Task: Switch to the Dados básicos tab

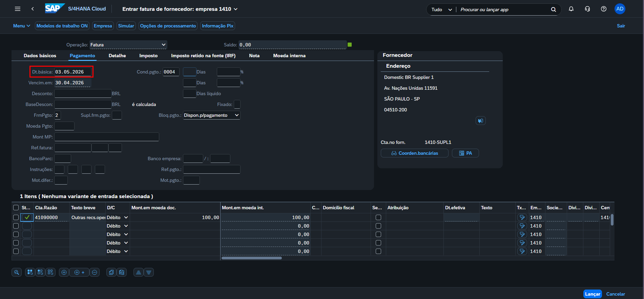Action: click(x=40, y=56)
